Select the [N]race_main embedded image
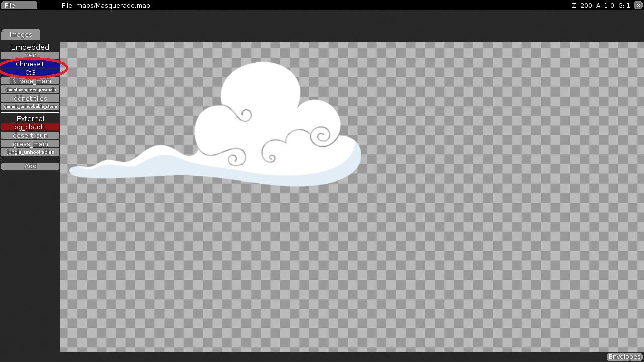Viewport: 644px width, 362px height. pos(30,81)
